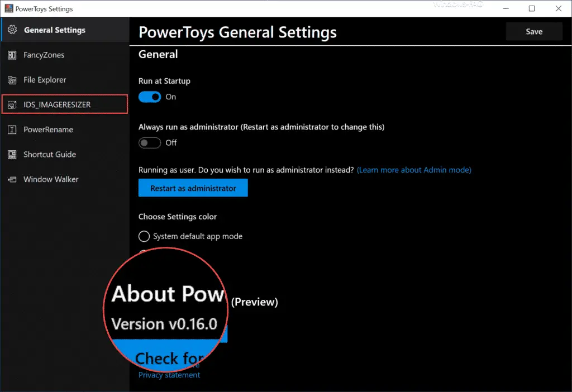Maximize the PowerToys Settings window

click(x=532, y=8)
